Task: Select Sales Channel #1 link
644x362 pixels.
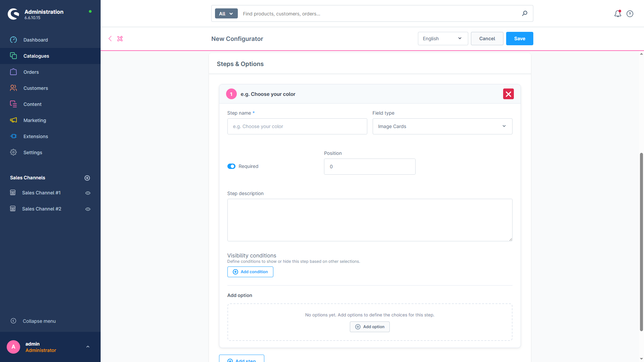Action: tap(41, 193)
